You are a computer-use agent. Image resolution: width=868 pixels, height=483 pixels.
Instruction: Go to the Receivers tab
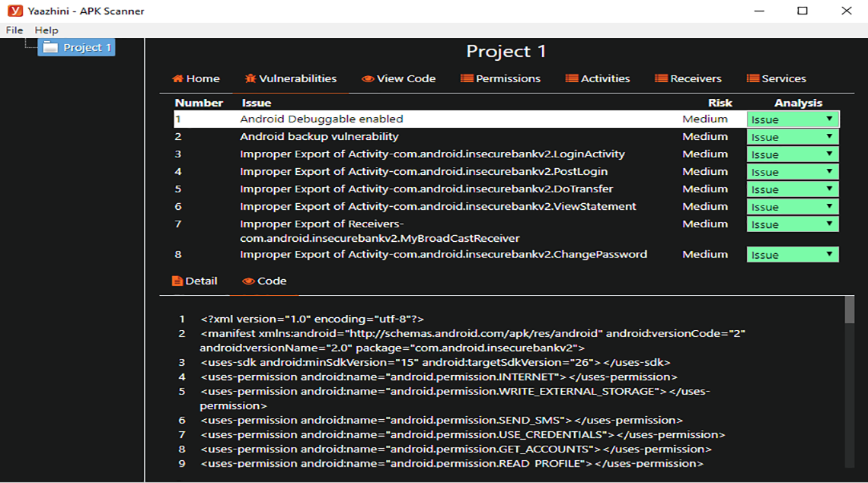(688, 78)
